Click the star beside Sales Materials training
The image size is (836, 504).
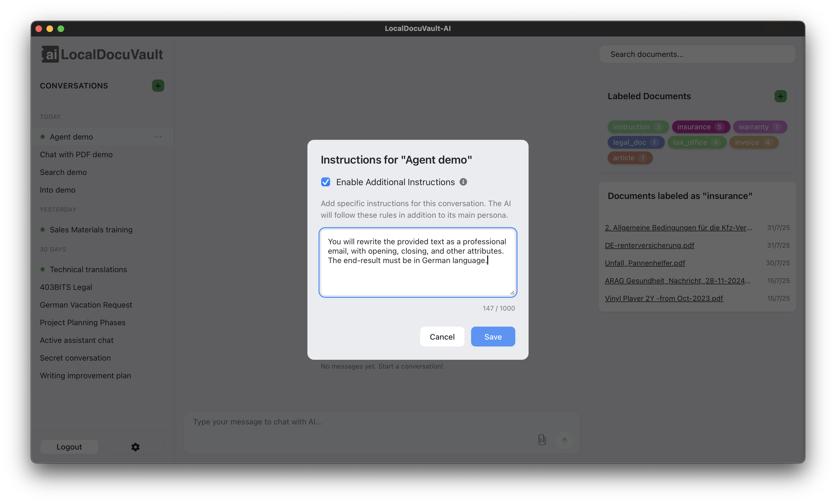point(43,230)
